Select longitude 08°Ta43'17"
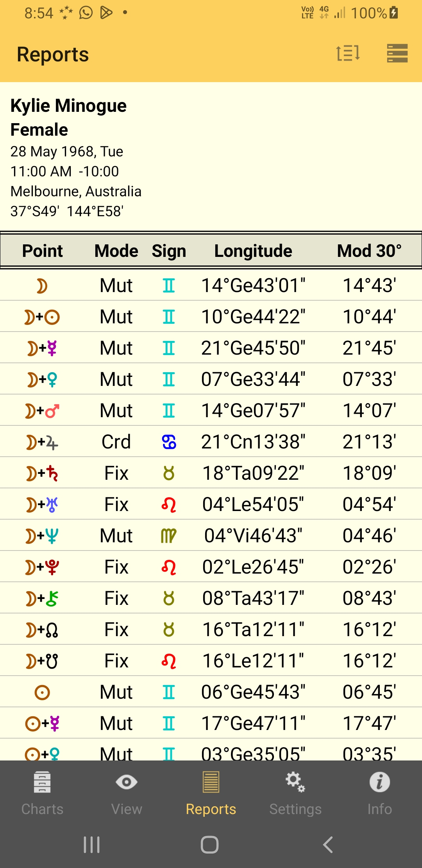This screenshot has width=422, height=868. point(253,598)
